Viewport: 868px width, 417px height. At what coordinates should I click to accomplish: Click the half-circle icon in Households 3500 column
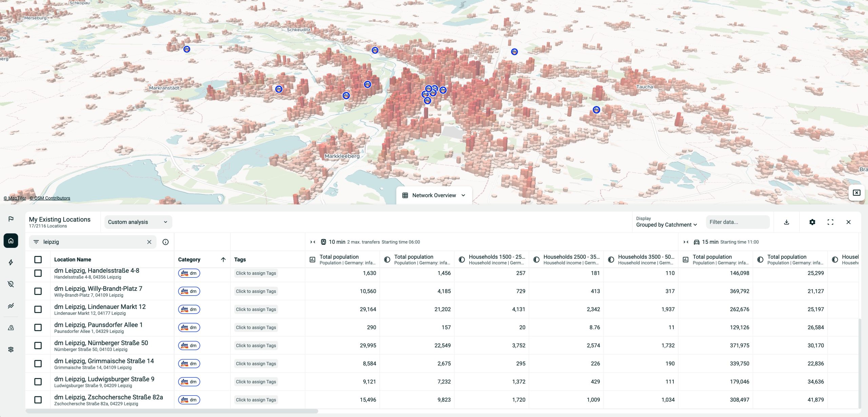[611, 260]
